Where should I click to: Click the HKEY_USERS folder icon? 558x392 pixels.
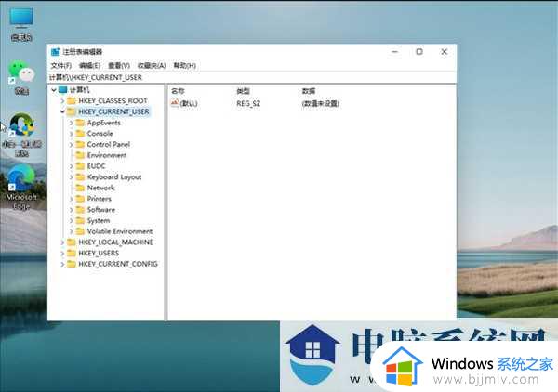click(x=72, y=253)
